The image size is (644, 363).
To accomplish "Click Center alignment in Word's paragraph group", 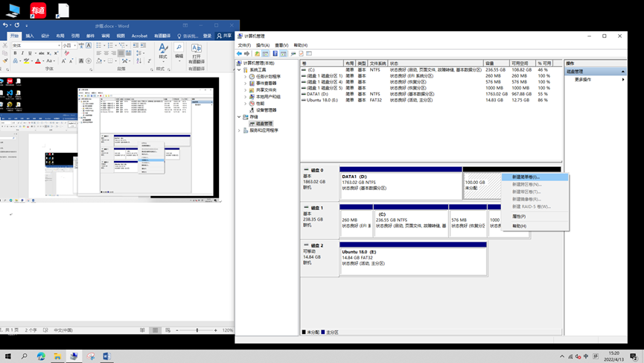I will pos(106,54).
